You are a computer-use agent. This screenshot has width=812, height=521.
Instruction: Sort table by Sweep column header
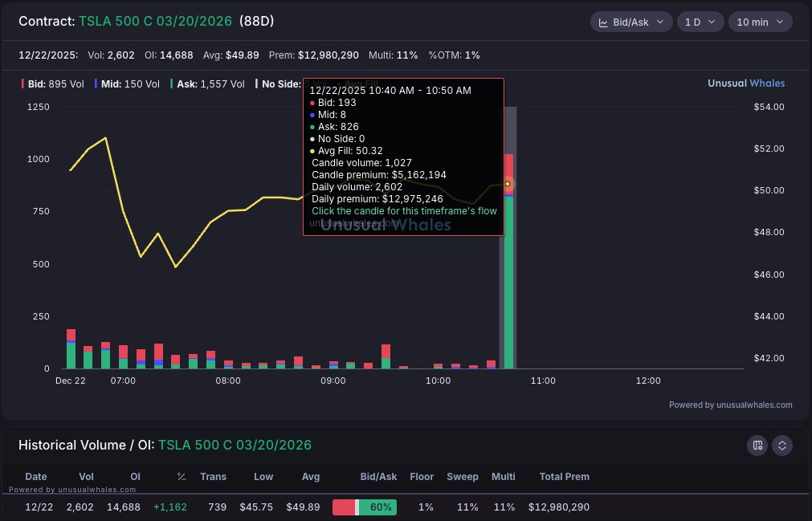463,477
